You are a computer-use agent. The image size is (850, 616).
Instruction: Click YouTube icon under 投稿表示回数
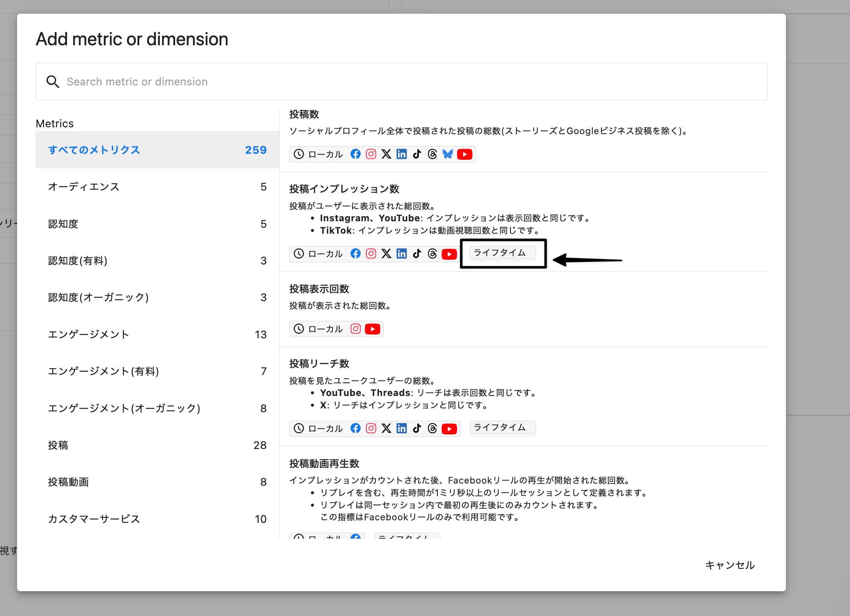pos(372,329)
